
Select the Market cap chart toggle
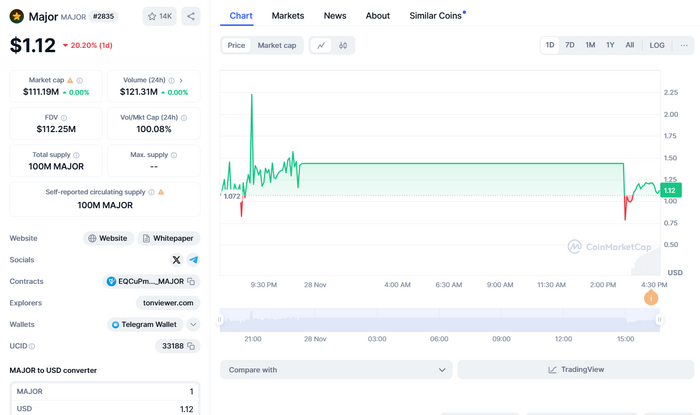(277, 45)
